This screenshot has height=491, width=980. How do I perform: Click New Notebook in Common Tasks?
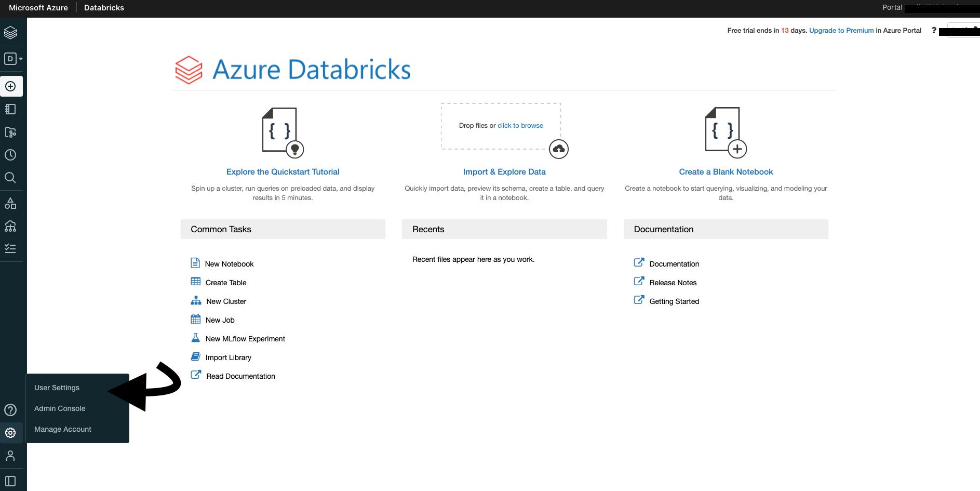point(230,264)
